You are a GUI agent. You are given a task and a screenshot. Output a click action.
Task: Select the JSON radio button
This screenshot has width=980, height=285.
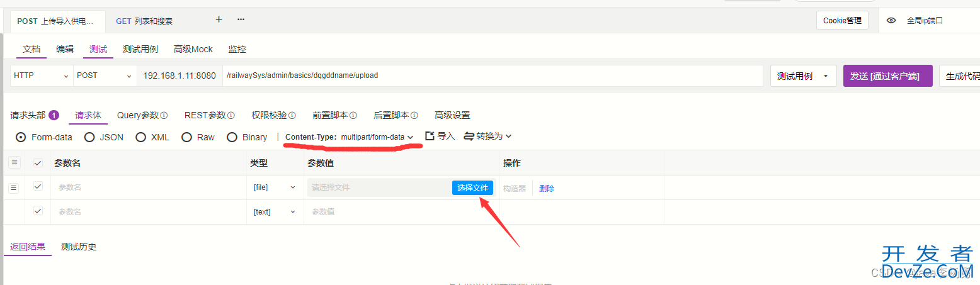pos(89,137)
